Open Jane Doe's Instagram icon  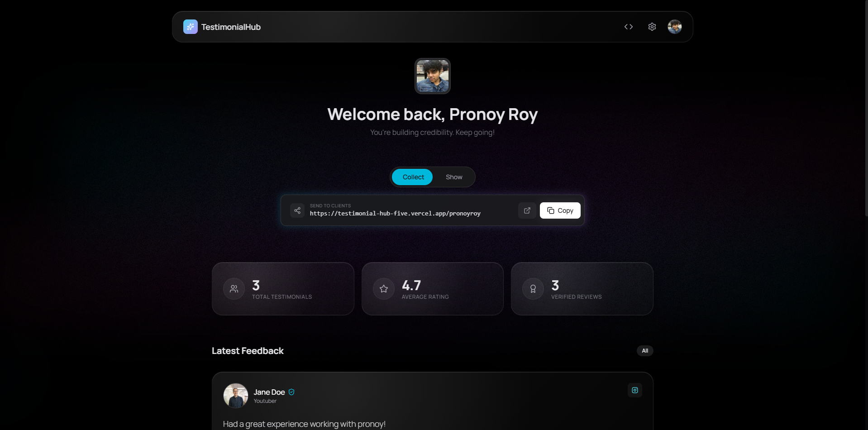(634, 390)
